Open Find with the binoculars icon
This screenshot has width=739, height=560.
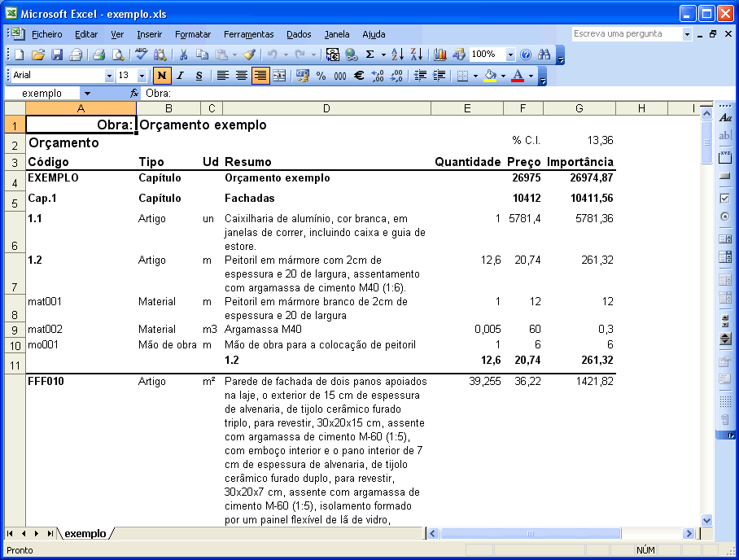click(544, 55)
